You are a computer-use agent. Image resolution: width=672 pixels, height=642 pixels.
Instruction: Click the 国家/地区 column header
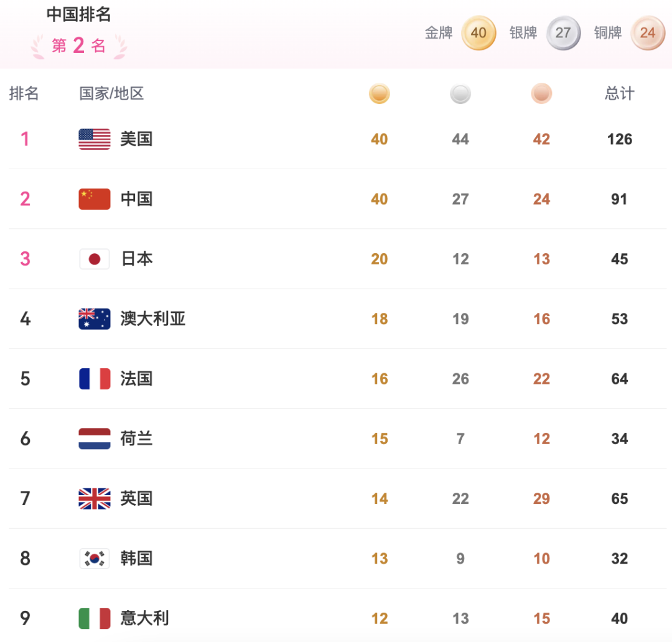112,94
